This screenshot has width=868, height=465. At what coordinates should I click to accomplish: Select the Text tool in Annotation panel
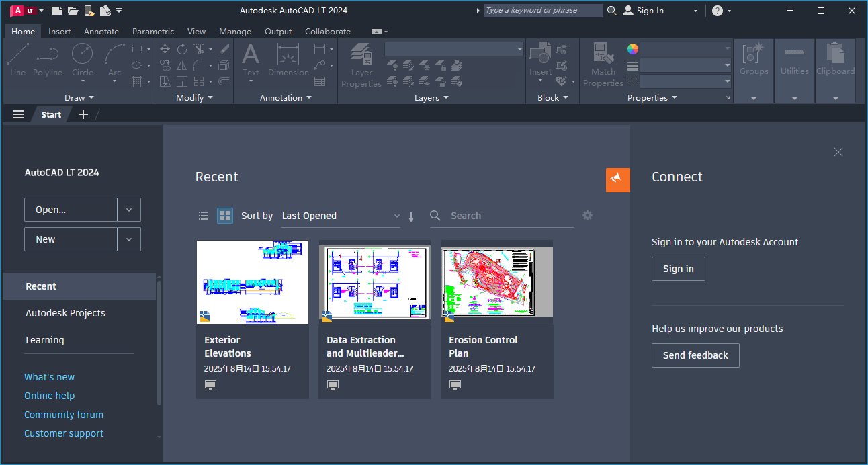(250, 60)
